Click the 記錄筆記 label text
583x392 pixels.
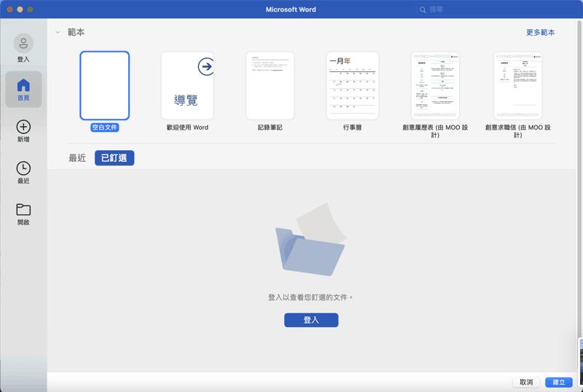coord(270,128)
